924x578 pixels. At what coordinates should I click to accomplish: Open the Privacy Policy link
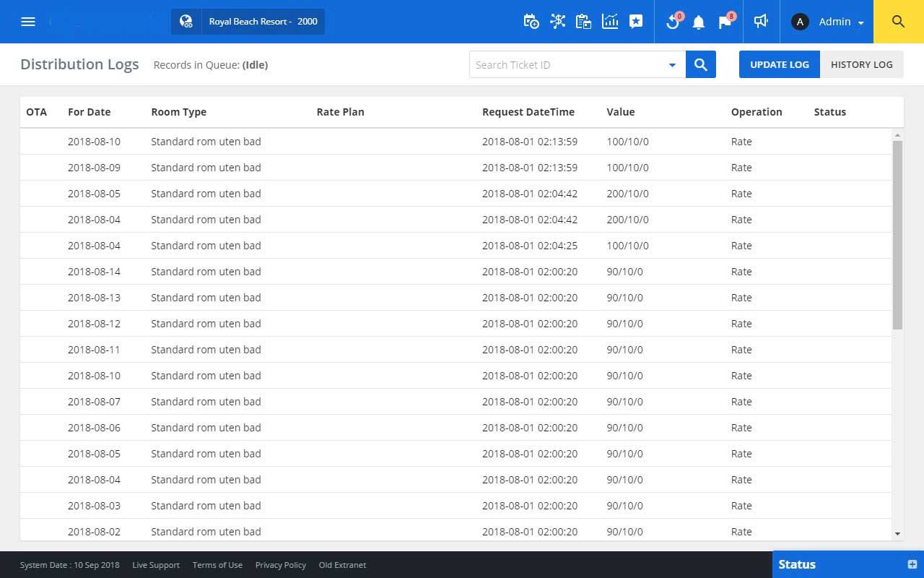point(281,565)
